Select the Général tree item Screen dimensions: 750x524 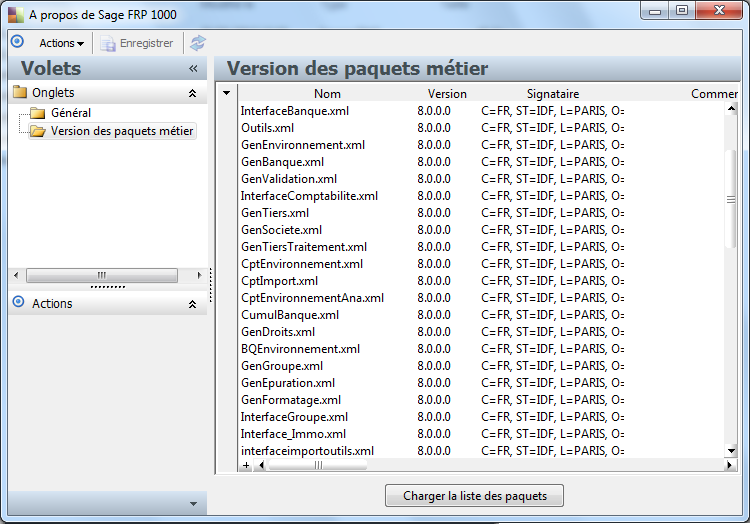[x=71, y=113]
